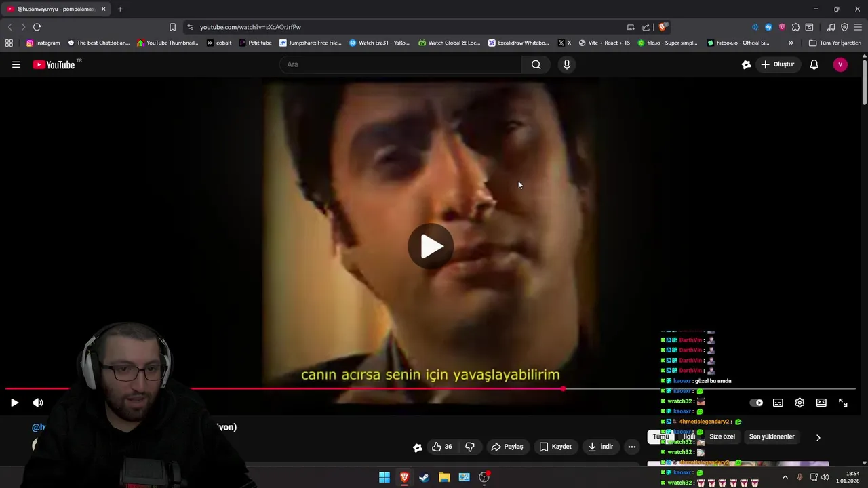
Task: Open the notifications bell
Action: (x=814, y=64)
